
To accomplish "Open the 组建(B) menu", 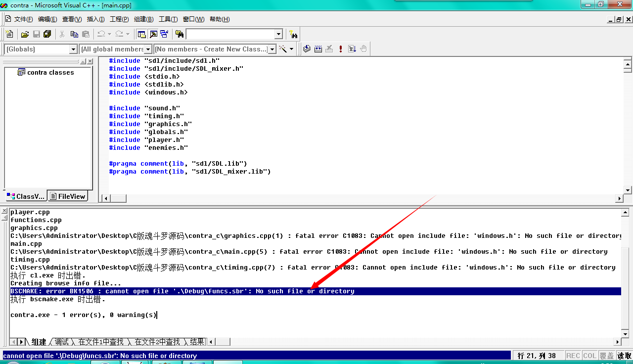I will click(x=143, y=19).
